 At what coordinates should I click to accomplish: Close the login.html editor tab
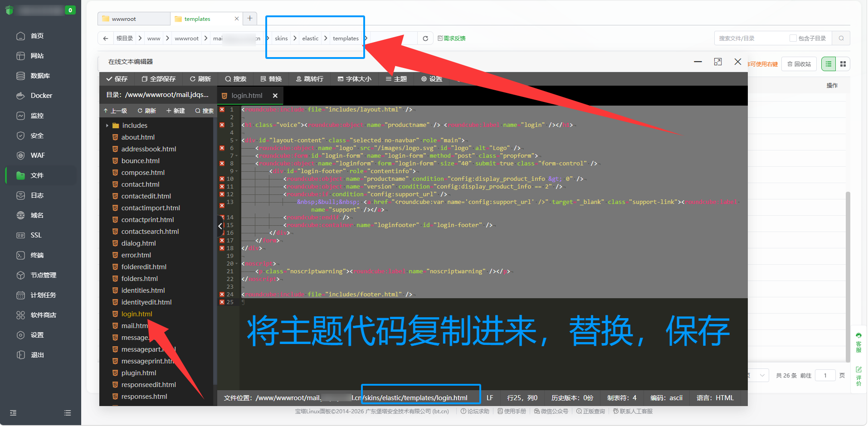pyautogui.click(x=275, y=96)
